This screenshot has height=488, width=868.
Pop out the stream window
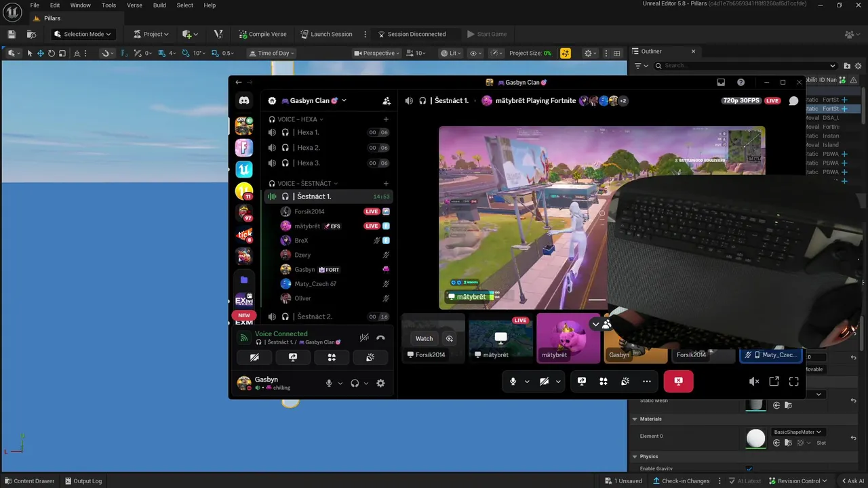click(x=774, y=382)
